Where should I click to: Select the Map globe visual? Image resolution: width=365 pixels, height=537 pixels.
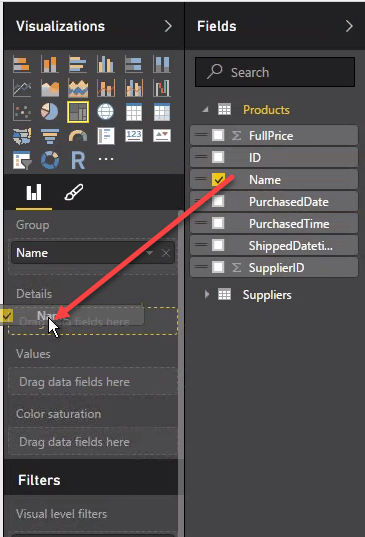(106, 112)
